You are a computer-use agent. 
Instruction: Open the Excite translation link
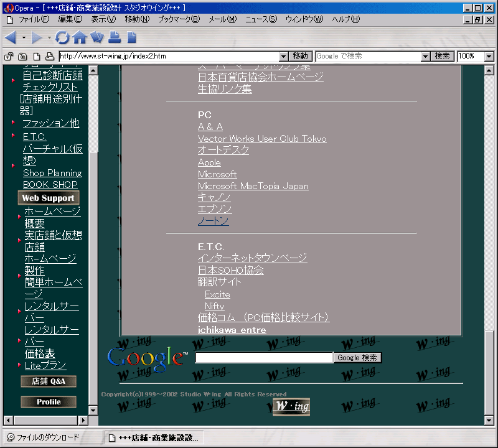[217, 294]
